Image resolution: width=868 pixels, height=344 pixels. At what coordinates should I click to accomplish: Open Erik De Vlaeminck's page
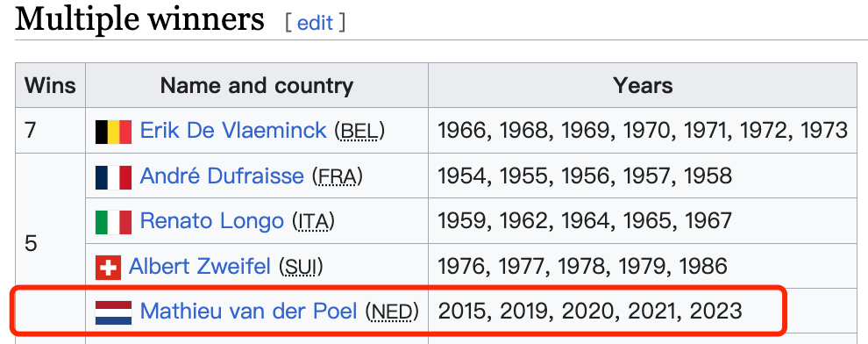tap(233, 131)
